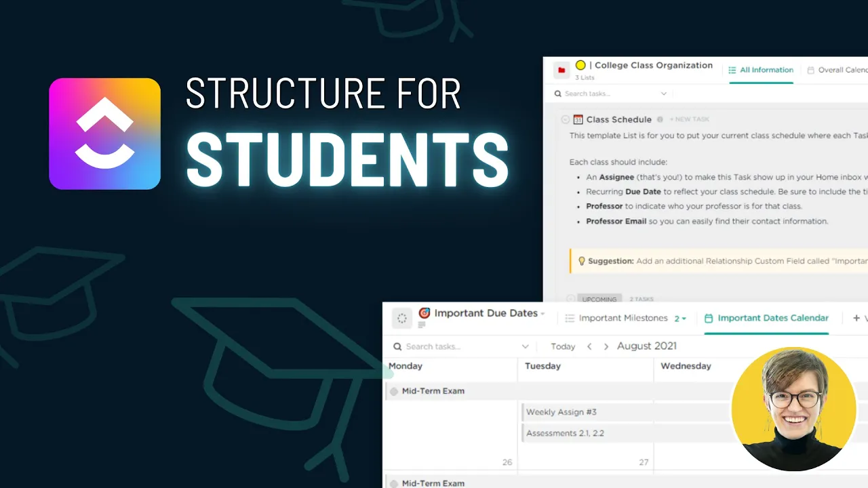Image resolution: width=868 pixels, height=488 pixels.
Task: Expand the dropdown next to Important Milestones count
Action: [684, 319]
